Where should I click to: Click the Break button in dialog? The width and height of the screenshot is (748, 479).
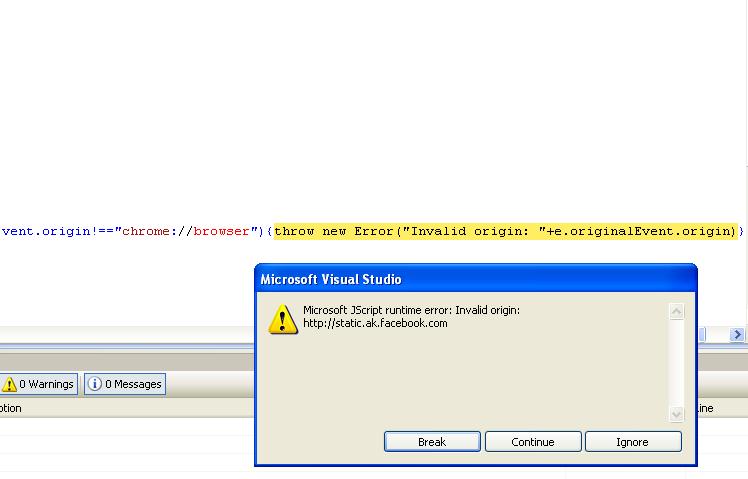[x=432, y=442]
